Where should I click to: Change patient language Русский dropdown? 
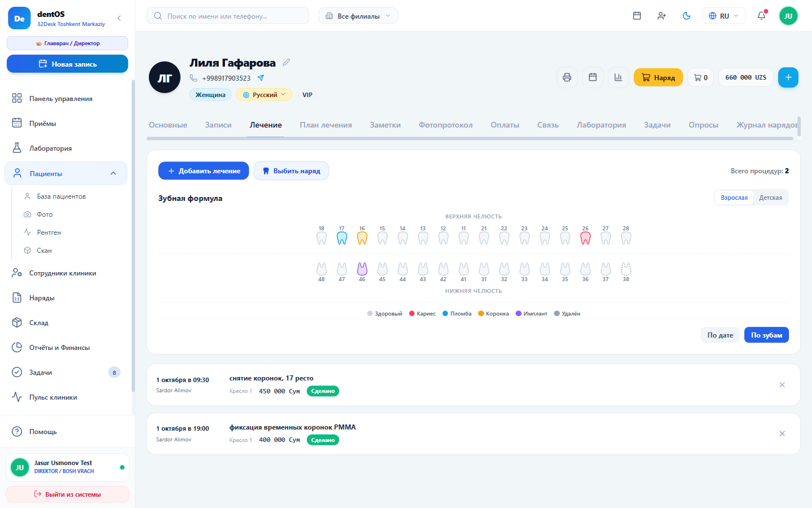coord(264,95)
